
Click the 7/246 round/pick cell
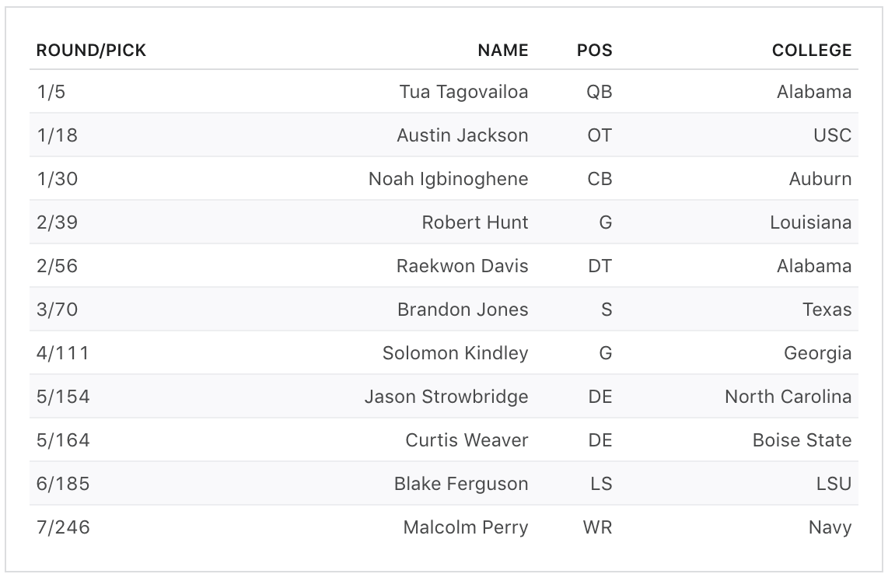[x=64, y=527]
